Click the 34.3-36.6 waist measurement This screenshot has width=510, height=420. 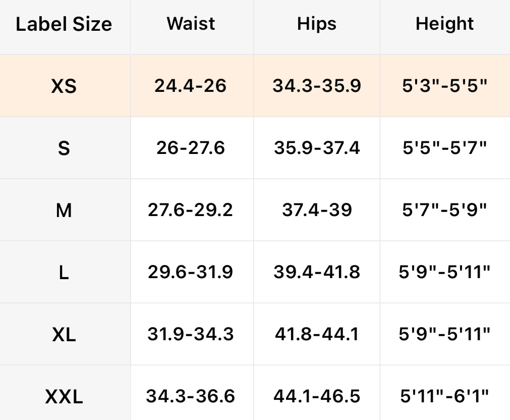click(191, 396)
